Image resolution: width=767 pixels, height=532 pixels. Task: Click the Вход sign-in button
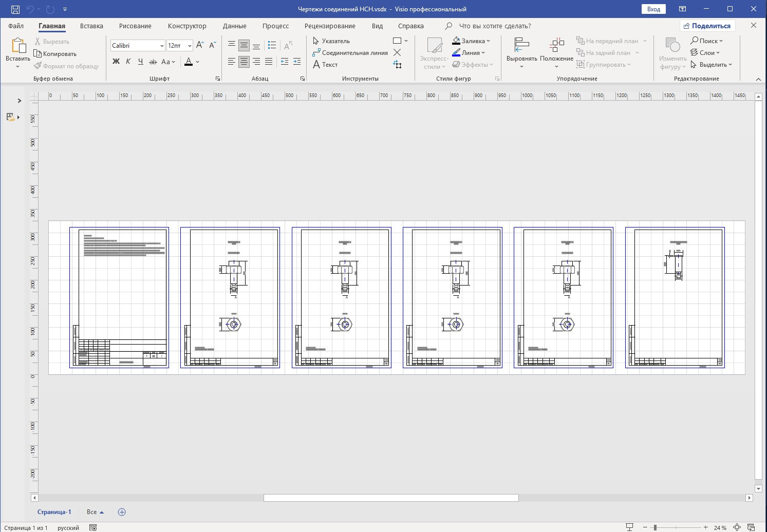click(653, 9)
